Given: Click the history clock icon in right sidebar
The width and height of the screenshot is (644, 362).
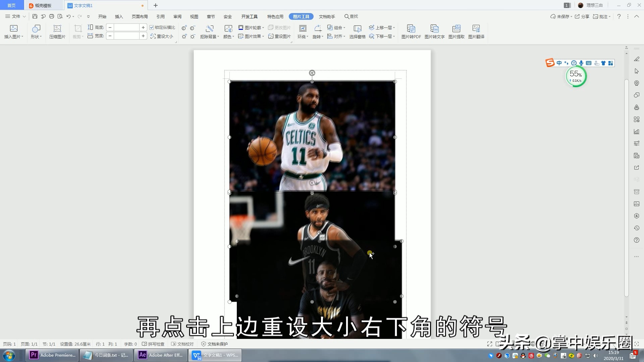Looking at the screenshot, I should pyautogui.click(x=637, y=228).
